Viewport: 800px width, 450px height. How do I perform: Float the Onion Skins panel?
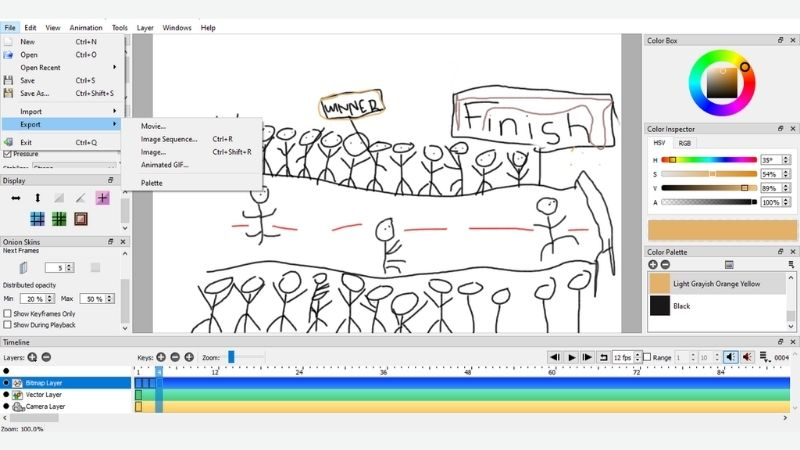point(110,241)
